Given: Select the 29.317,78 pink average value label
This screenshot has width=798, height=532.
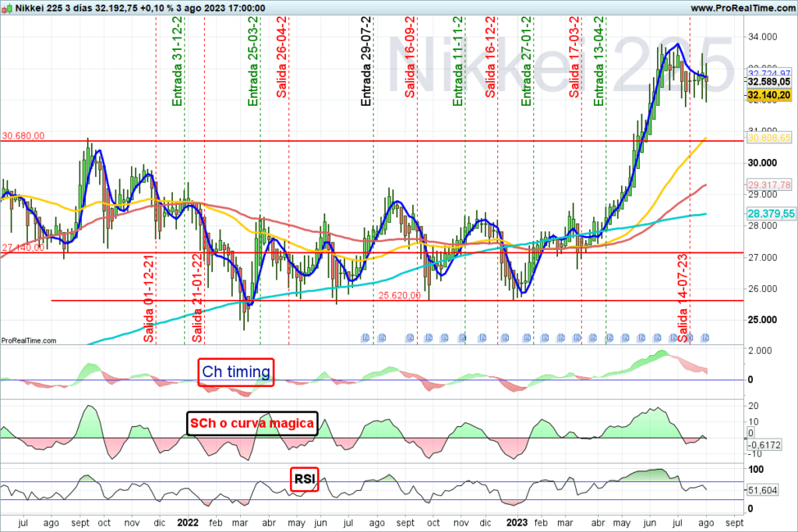Looking at the screenshot, I should point(769,185).
